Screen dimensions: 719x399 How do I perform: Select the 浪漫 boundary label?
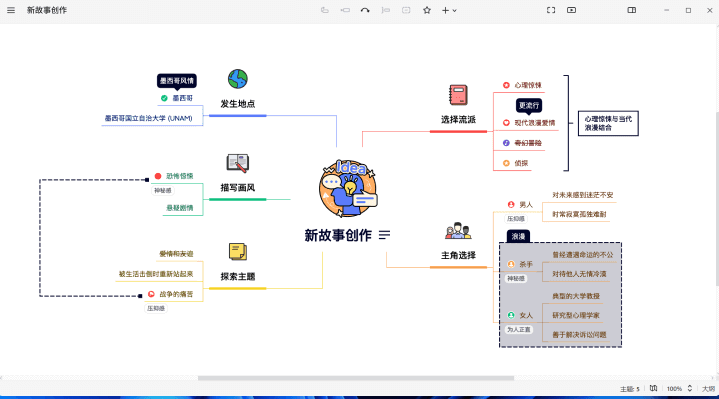pos(518,236)
